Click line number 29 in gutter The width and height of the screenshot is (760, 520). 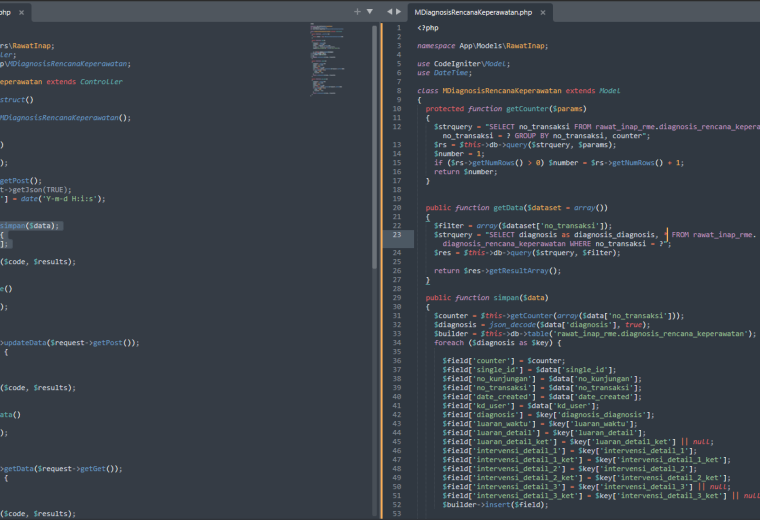tap(397, 298)
